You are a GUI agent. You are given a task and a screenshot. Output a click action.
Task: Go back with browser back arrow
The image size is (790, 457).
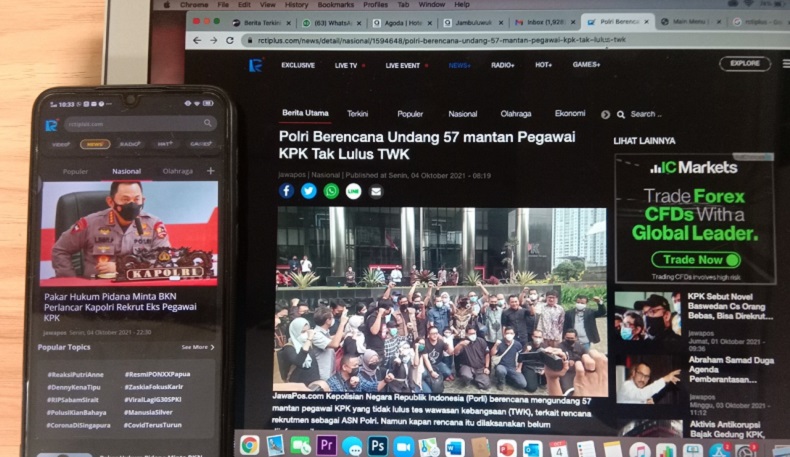click(x=197, y=40)
